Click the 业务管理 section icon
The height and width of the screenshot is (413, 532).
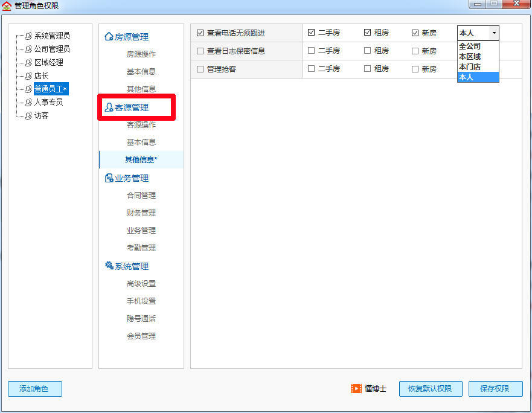click(x=107, y=178)
